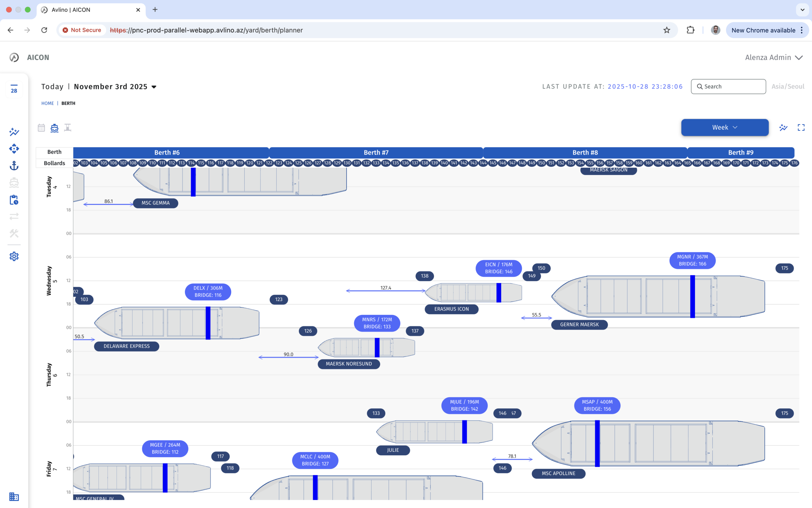Click the BERTH breadcrumb

click(x=68, y=104)
